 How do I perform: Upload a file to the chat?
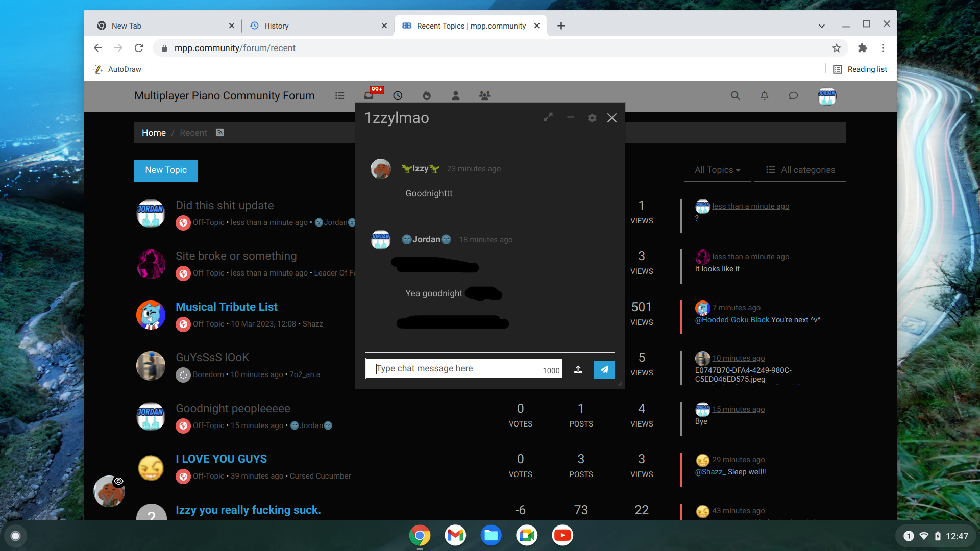pos(578,370)
